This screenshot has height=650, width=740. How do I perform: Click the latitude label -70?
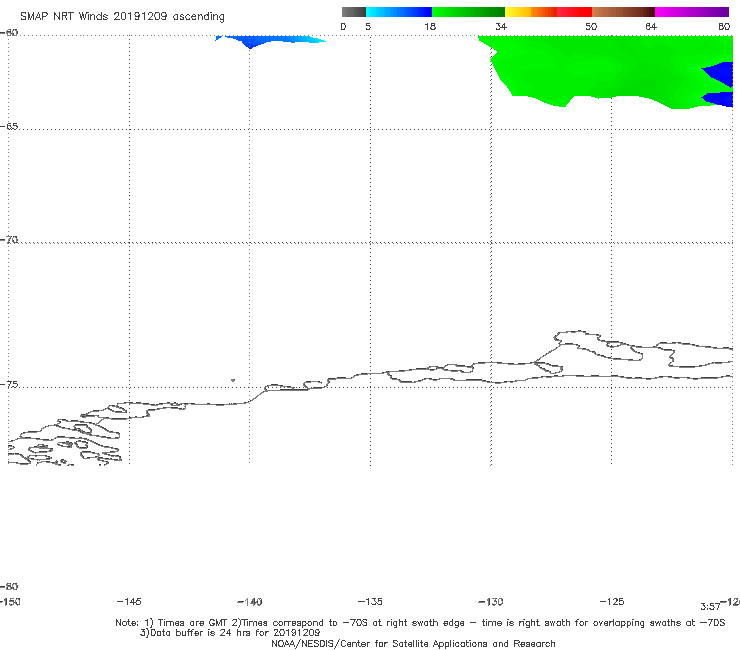9,239
